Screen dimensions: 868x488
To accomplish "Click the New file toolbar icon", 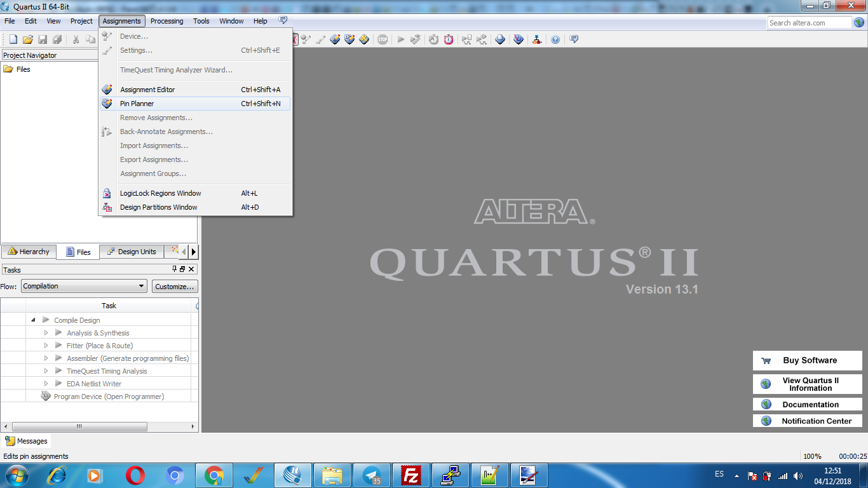I will pos(13,39).
